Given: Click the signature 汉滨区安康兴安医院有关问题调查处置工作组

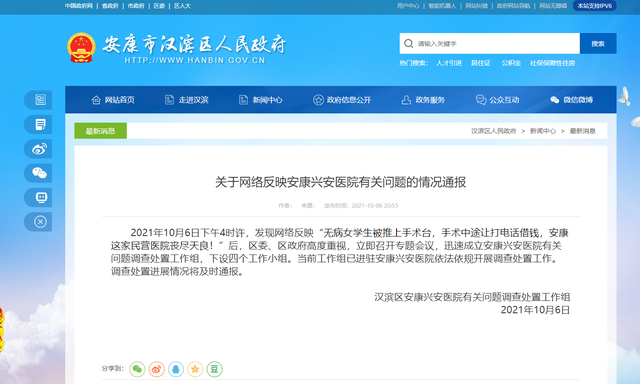Looking at the screenshot, I should point(472,297).
